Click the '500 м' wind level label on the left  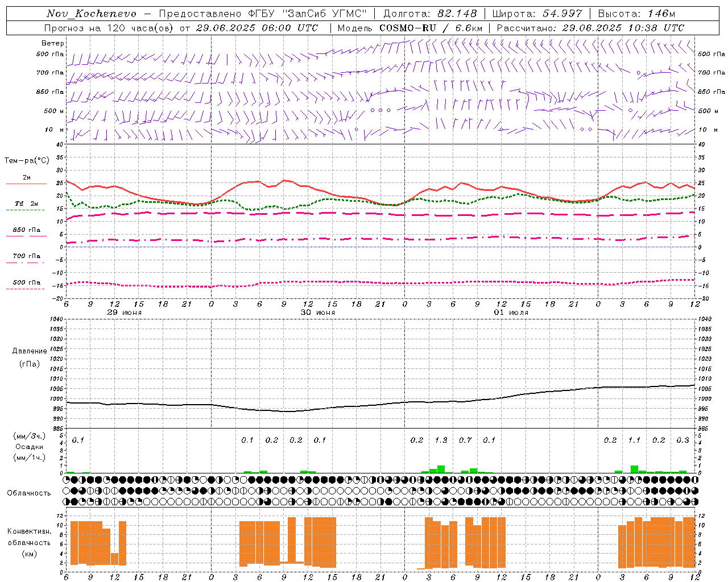click(x=53, y=111)
